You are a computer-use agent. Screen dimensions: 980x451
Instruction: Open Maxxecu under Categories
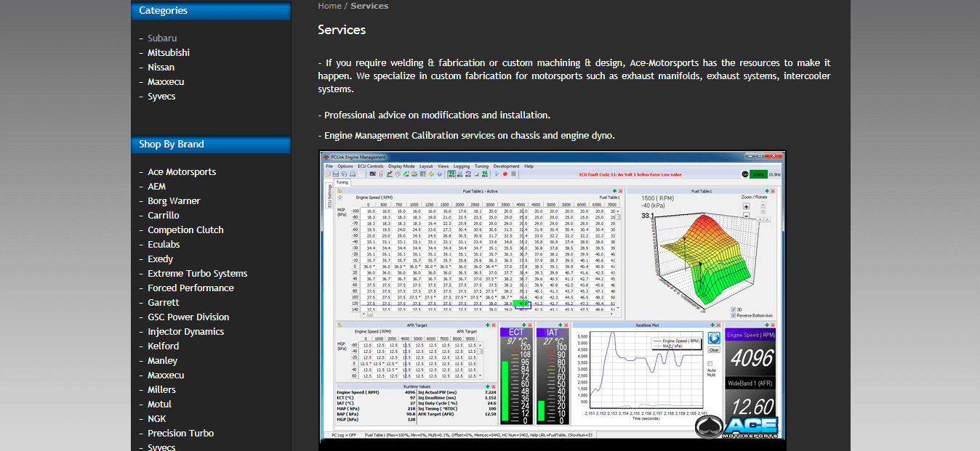(x=166, y=81)
